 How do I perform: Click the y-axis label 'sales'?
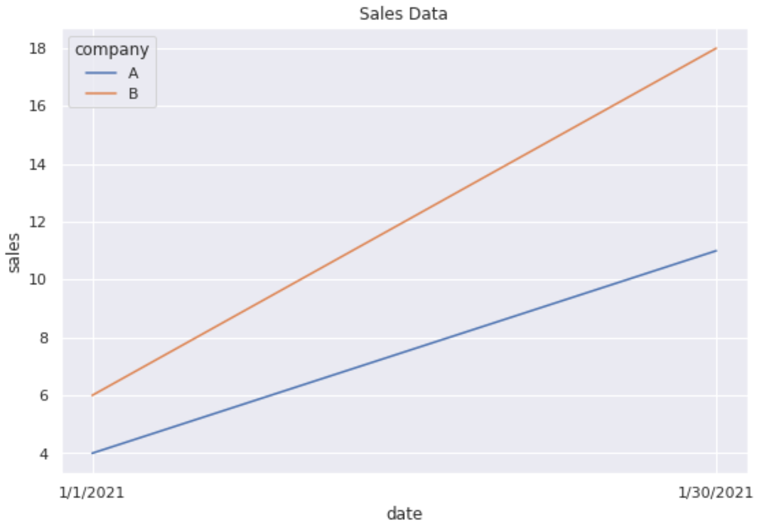coord(14,252)
